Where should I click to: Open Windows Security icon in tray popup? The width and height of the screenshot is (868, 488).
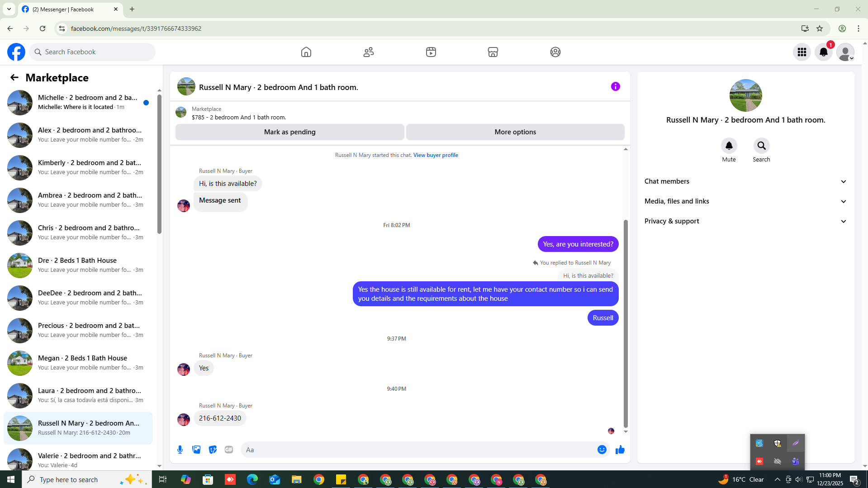[x=778, y=443]
